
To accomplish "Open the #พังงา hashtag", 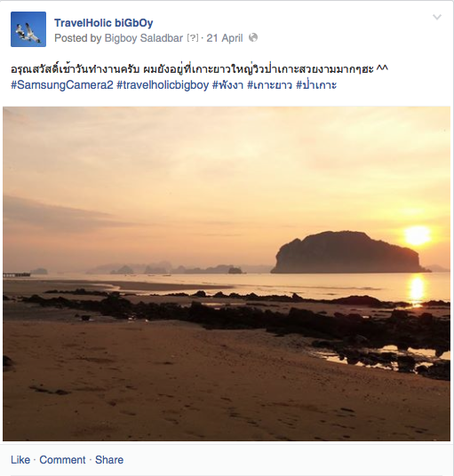I will point(227,85).
